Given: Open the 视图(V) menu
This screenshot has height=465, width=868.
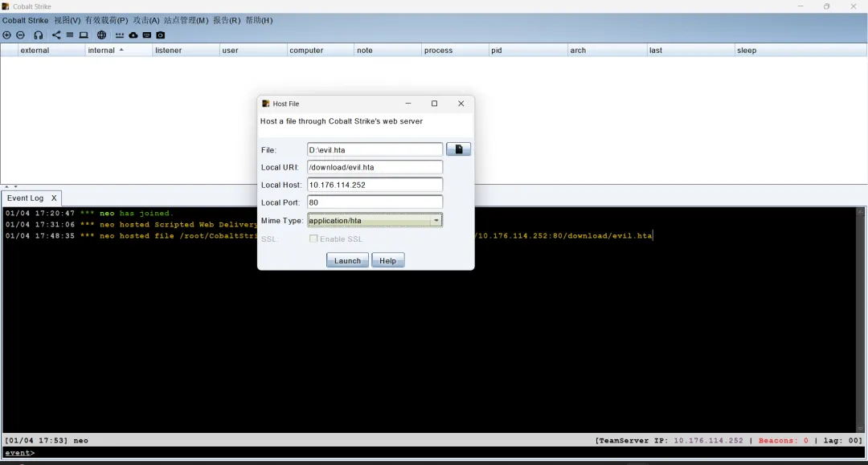Looking at the screenshot, I should [x=67, y=20].
